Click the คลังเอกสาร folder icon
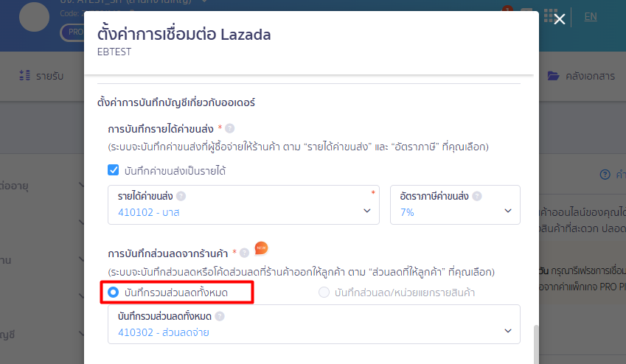The width and height of the screenshot is (626, 364). [x=553, y=76]
